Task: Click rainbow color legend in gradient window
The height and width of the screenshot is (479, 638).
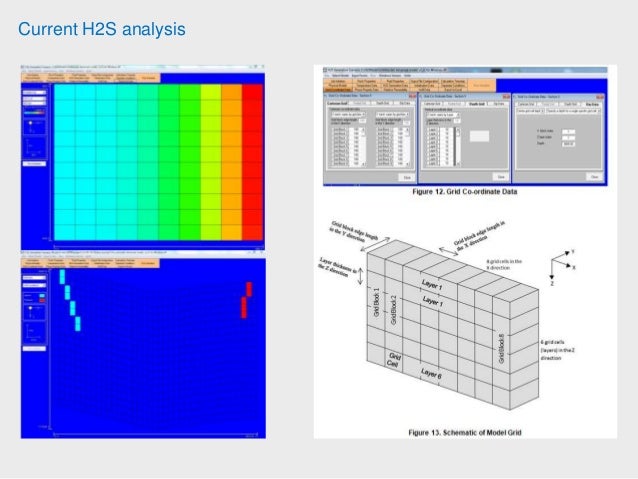Action: pyautogui.click(x=34, y=112)
